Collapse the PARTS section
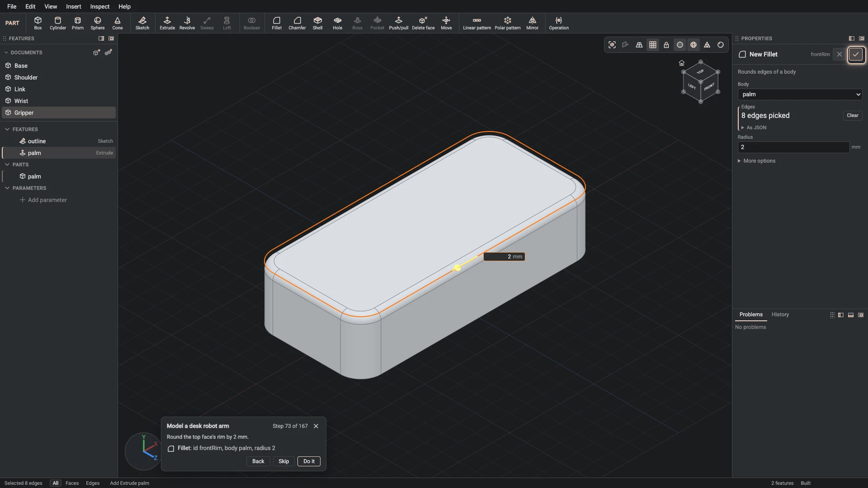Screen dimensions: 868x488 point(7,164)
